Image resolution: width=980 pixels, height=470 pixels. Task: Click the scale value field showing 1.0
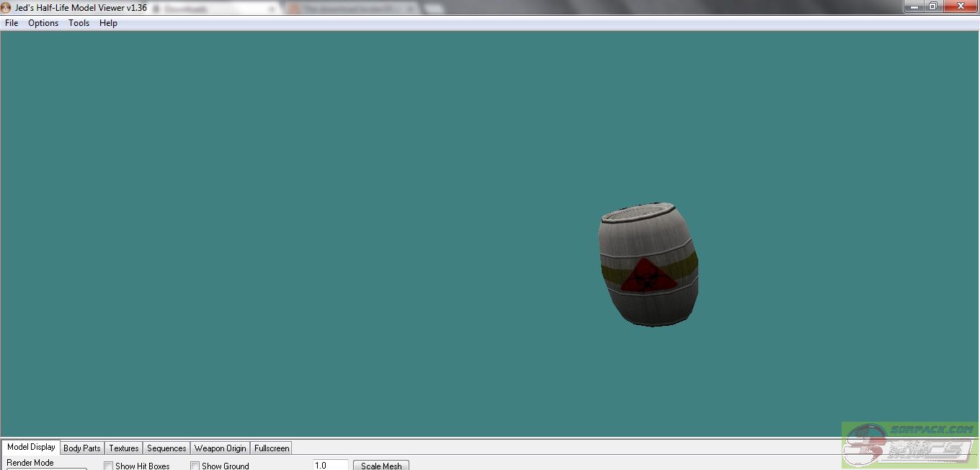(x=331, y=466)
